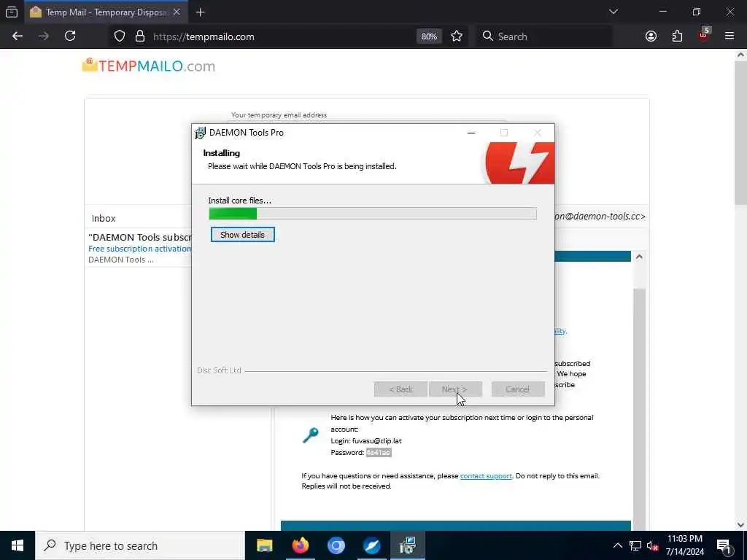Open the Firefox account icon
The width and height of the screenshot is (747, 560).
tap(651, 36)
